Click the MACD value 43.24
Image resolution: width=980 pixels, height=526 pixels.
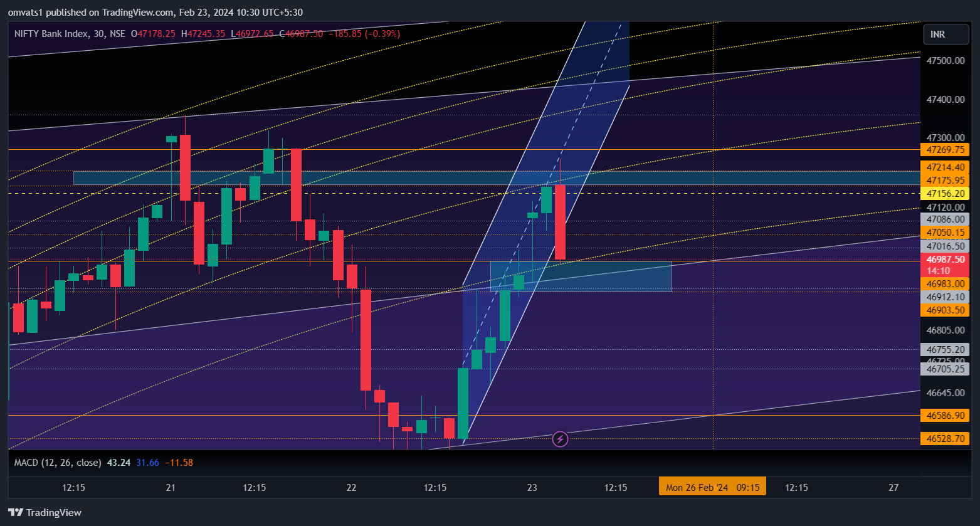119,463
